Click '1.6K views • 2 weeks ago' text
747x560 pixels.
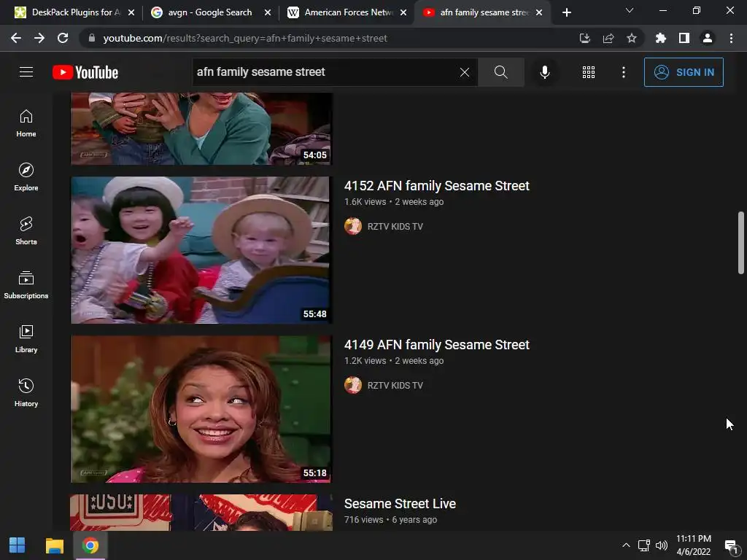pyautogui.click(x=394, y=202)
